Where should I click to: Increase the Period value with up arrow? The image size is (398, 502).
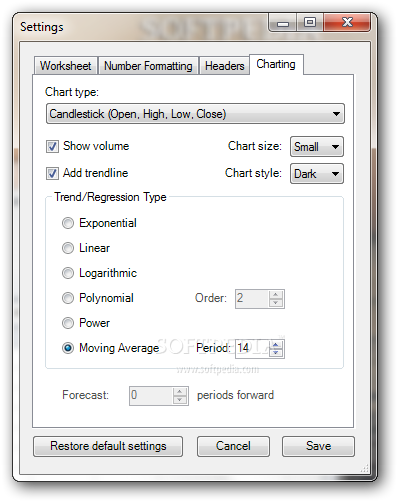click(276, 345)
